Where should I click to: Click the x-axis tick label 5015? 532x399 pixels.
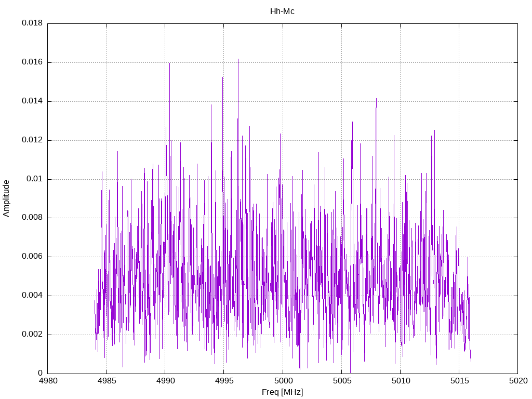459,381
